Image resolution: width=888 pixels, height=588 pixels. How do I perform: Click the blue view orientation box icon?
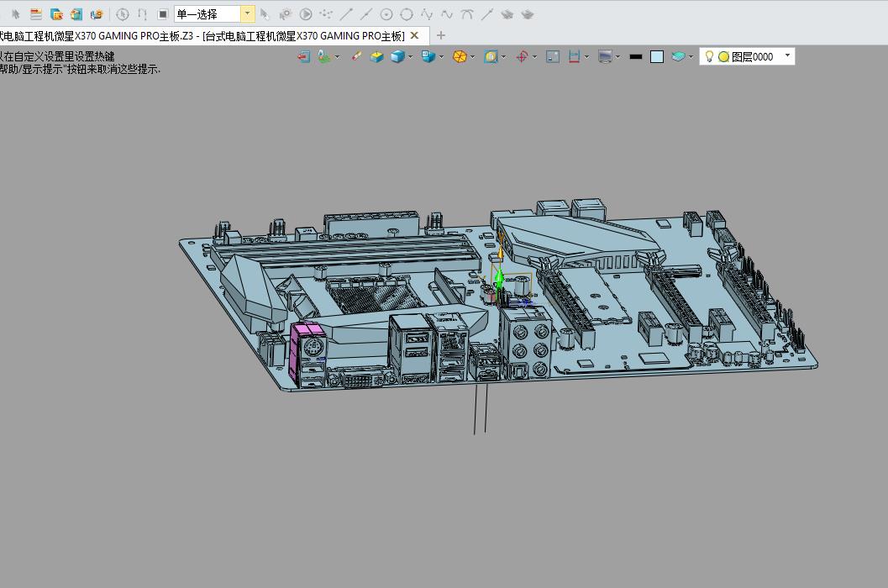(x=428, y=56)
